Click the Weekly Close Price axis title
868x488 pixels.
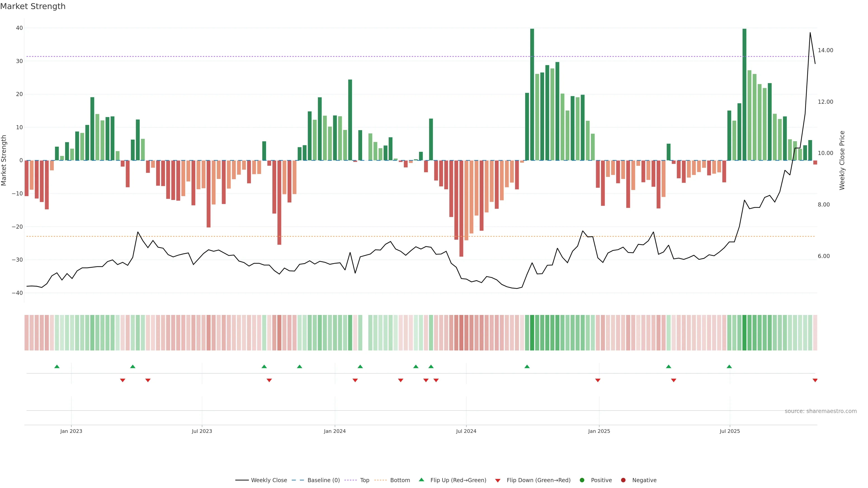(842, 160)
